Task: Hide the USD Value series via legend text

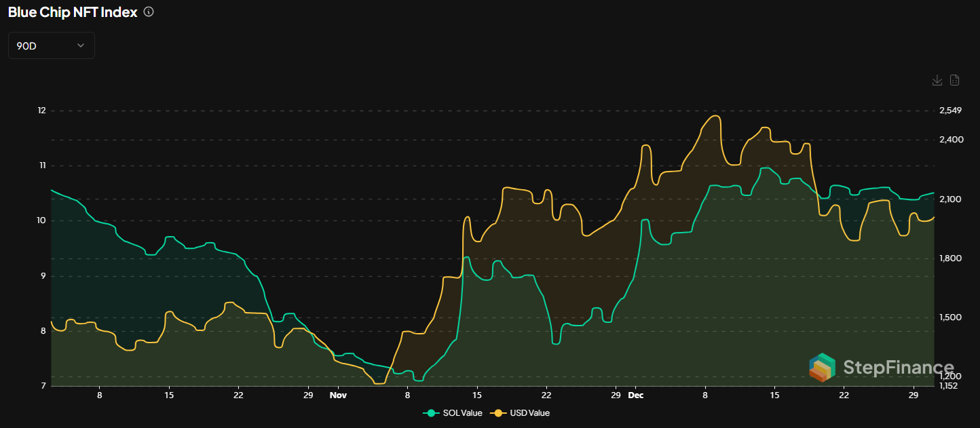Action: (x=529, y=412)
